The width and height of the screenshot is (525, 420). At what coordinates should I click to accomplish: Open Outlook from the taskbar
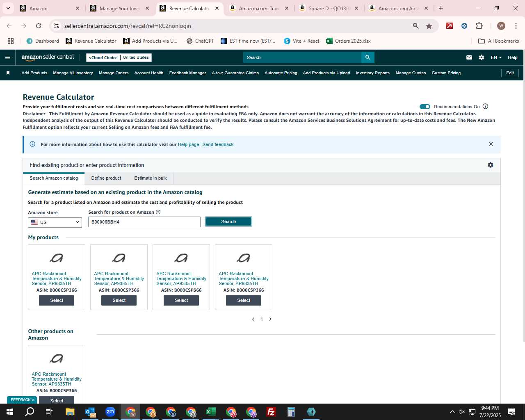click(x=90, y=412)
